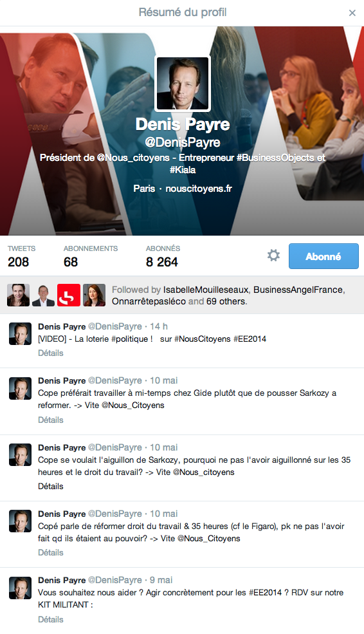The height and width of the screenshot is (634, 364).
Task: Click the red logo follower avatar
Action: coord(68,295)
